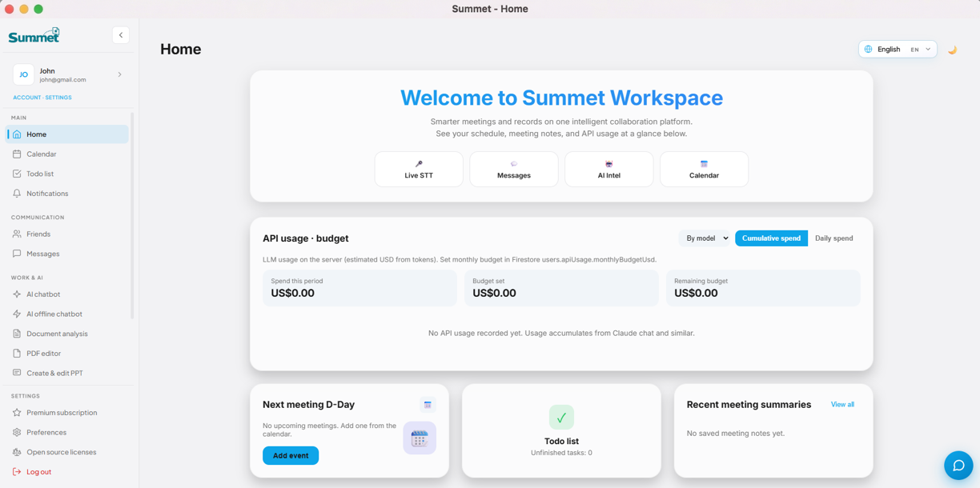Open the PDF editor page
The height and width of the screenshot is (488, 980).
pyautogui.click(x=67, y=354)
